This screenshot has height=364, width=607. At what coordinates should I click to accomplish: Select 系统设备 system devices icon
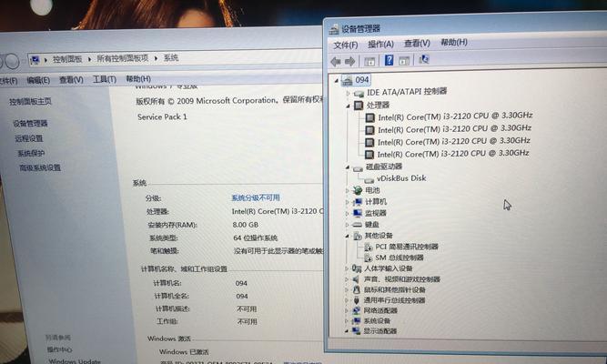(x=356, y=321)
